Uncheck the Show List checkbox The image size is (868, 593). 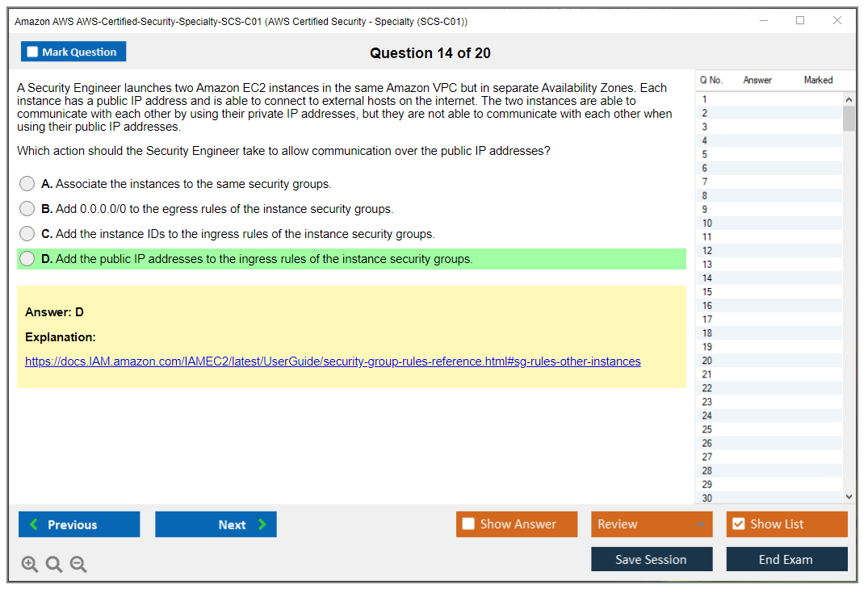738,524
